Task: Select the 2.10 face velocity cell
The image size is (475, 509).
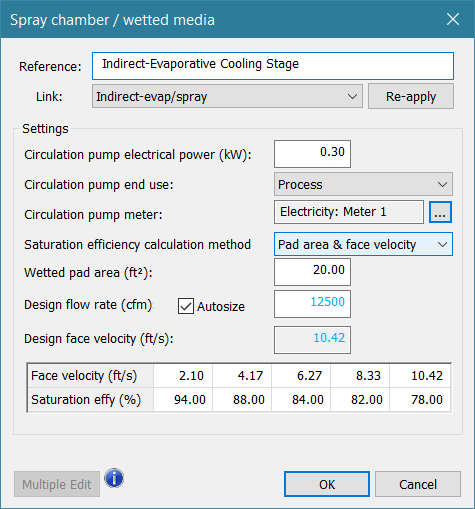Action: [x=183, y=376]
